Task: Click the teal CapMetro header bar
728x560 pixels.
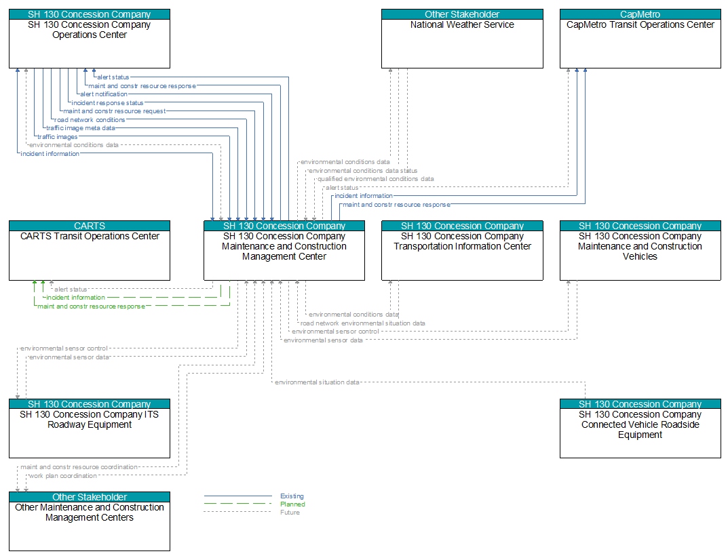Action: (x=640, y=14)
